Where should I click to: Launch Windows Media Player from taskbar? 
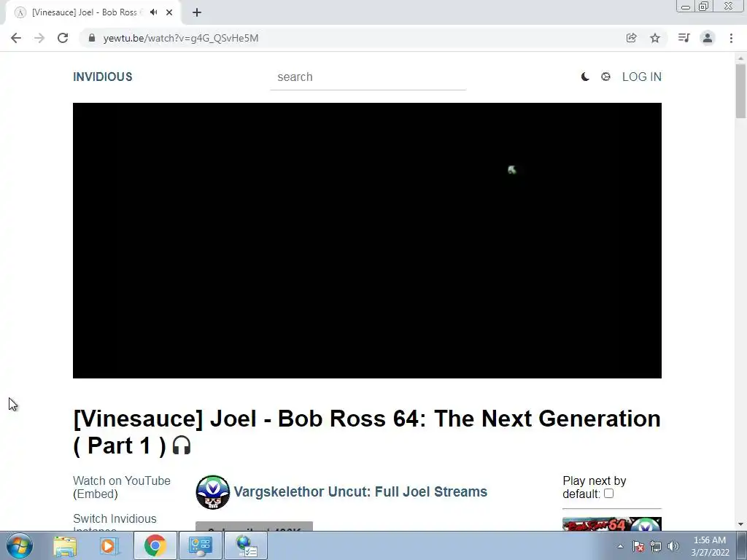pos(109,545)
